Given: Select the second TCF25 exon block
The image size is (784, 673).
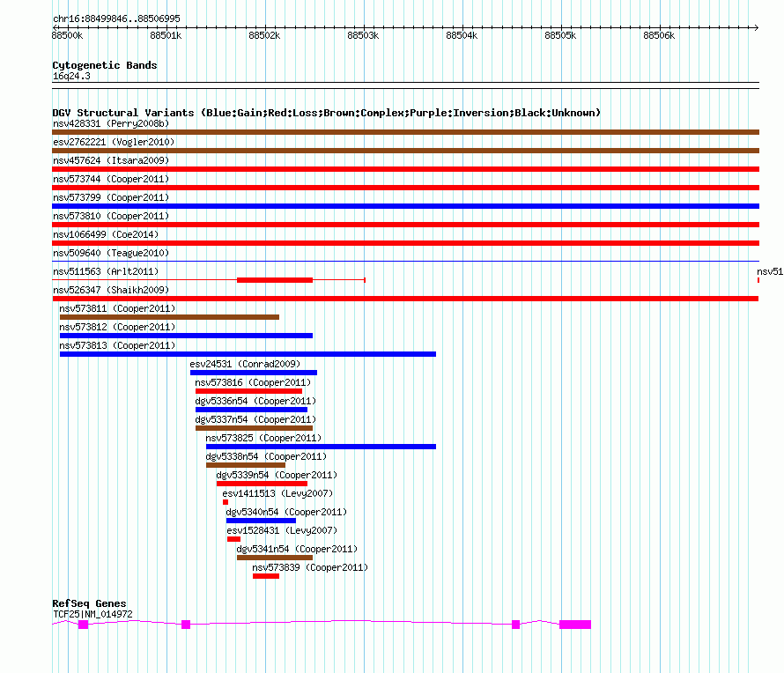Looking at the screenshot, I should click(186, 625).
